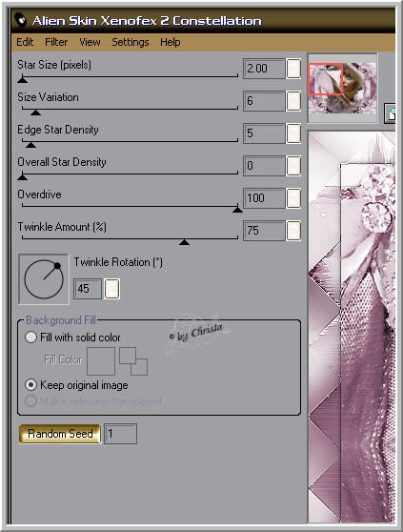Click the Overdrive value field
403x532 pixels.
(x=264, y=198)
